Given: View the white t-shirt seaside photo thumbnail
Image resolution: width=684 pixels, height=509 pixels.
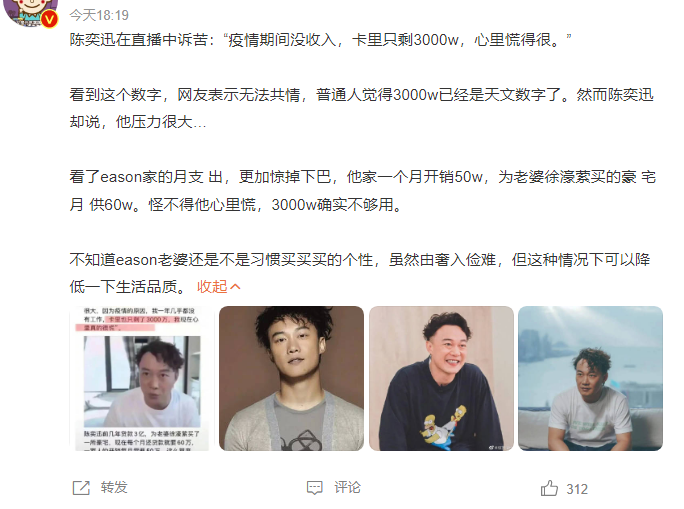Looking at the screenshot, I should (591, 378).
